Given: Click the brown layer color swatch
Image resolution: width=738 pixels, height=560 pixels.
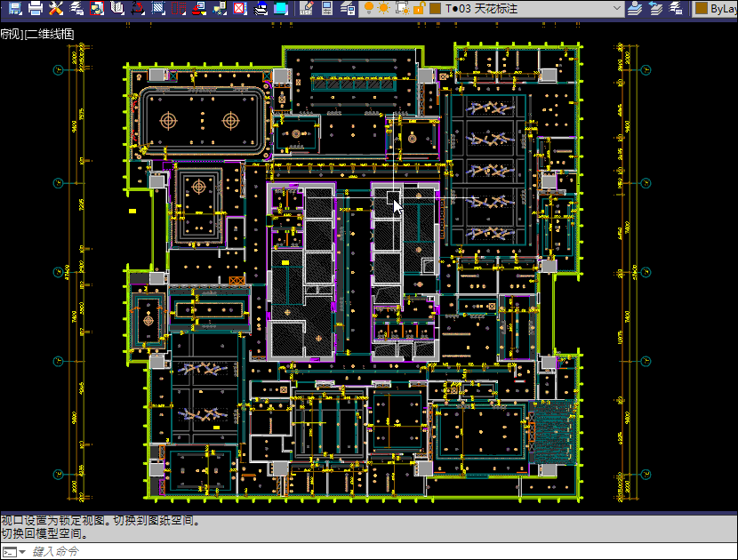Looking at the screenshot, I should tap(435, 9).
